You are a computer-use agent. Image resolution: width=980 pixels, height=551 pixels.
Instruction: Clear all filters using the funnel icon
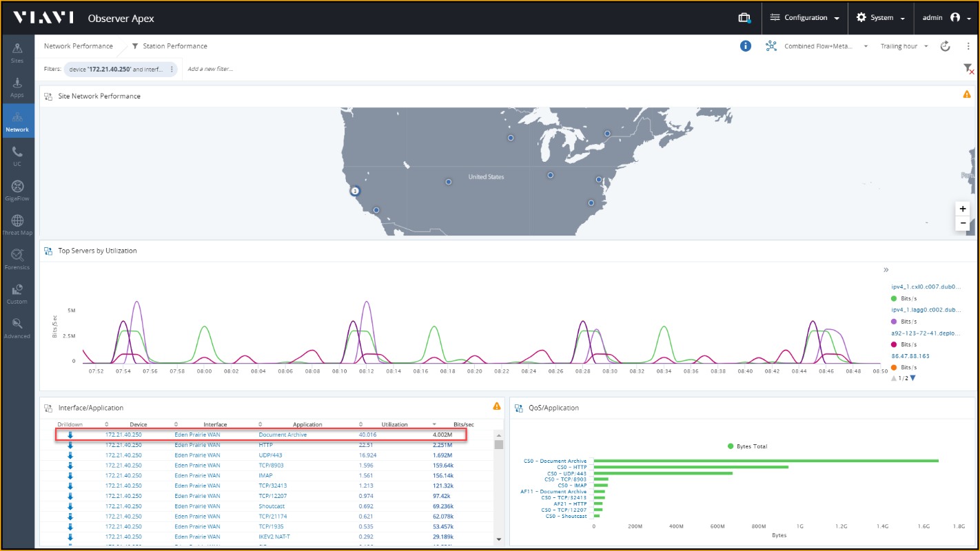[x=968, y=69]
